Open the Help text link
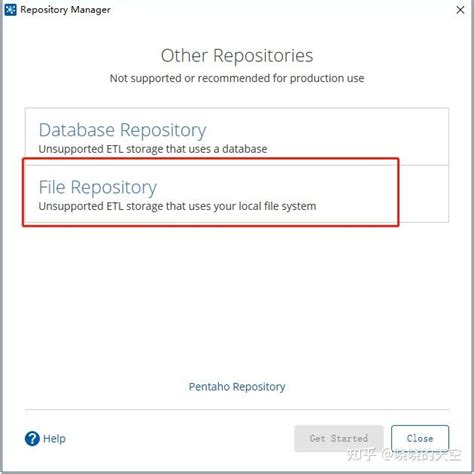 [x=54, y=438]
